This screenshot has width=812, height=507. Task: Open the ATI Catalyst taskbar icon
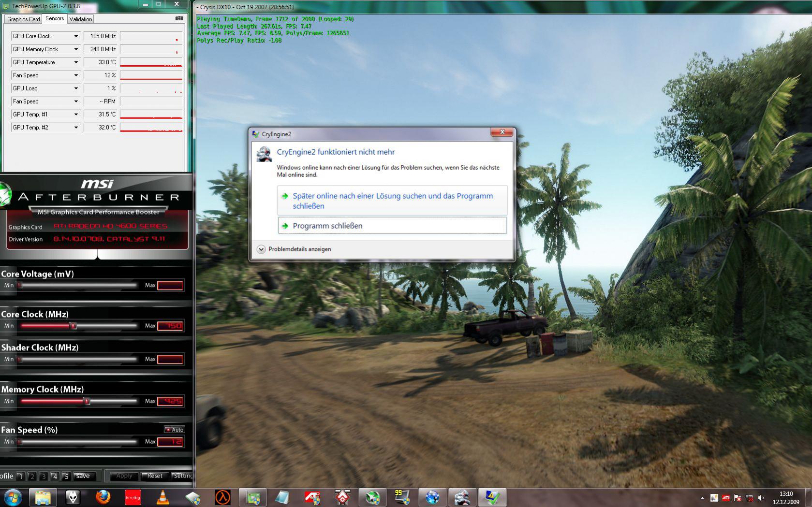tap(312, 497)
